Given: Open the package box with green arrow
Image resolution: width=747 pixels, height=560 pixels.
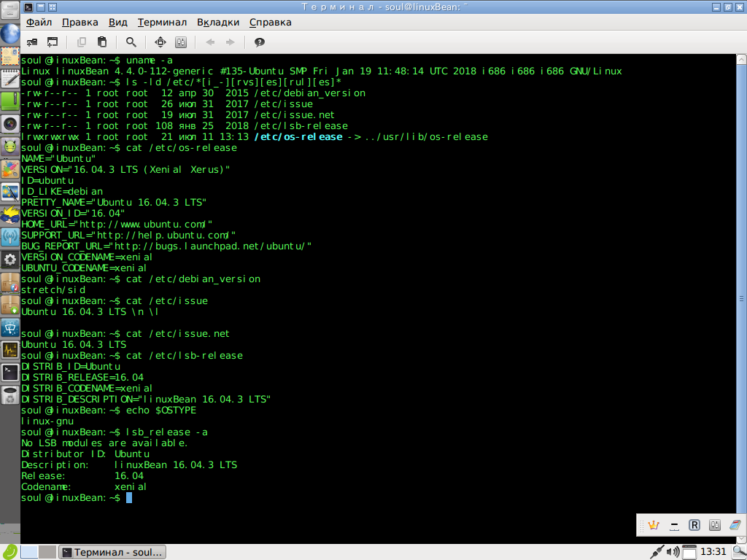Looking at the screenshot, I should [x=9, y=305].
